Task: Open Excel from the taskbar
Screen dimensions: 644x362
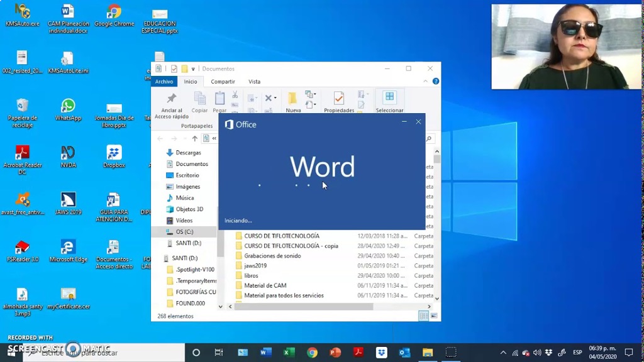Action: [x=289, y=352]
